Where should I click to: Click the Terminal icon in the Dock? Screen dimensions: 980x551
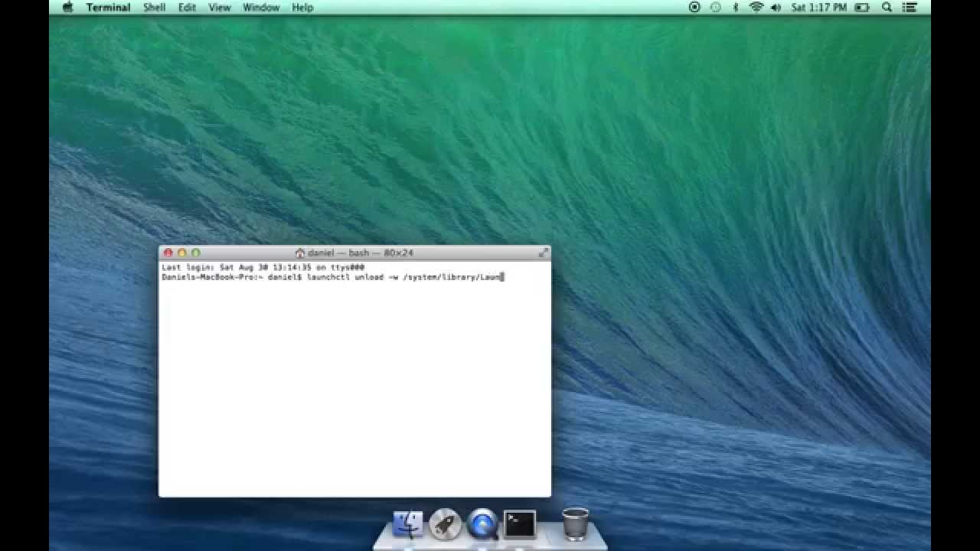[x=520, y=524]
